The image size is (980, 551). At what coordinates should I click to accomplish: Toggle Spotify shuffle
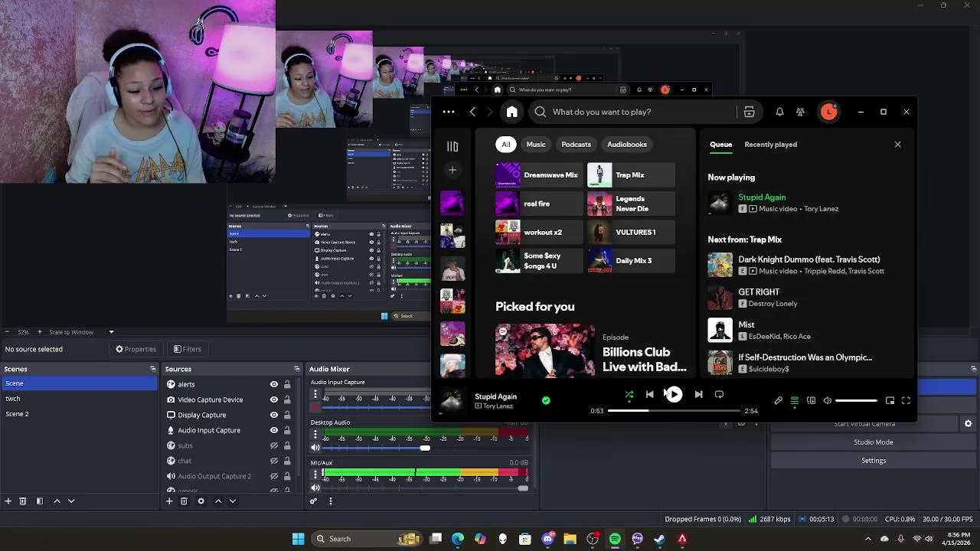629,395
